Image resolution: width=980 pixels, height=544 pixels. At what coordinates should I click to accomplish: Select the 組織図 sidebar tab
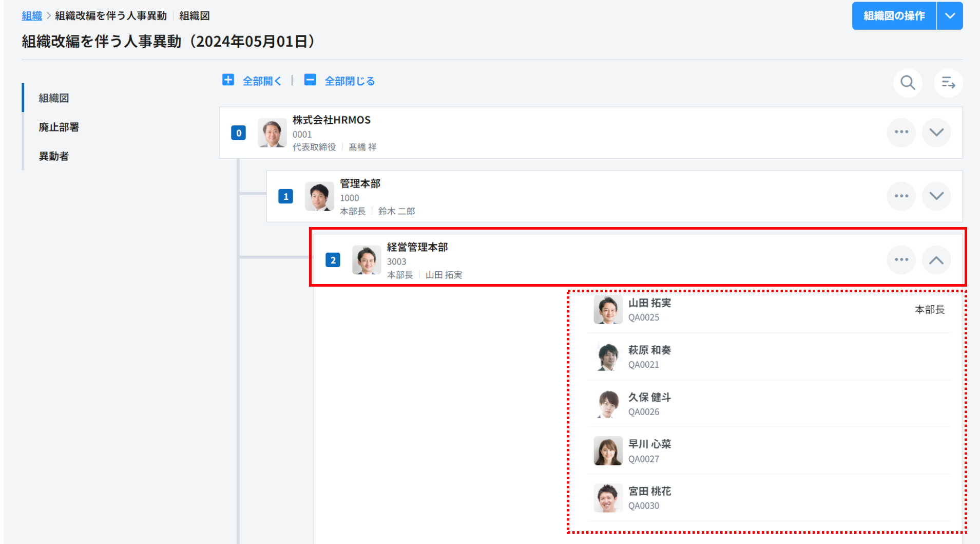click(54, 98)
